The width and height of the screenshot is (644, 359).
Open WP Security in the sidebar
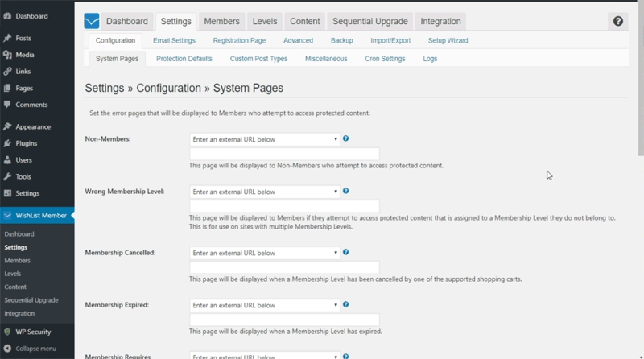click(32, 331)
